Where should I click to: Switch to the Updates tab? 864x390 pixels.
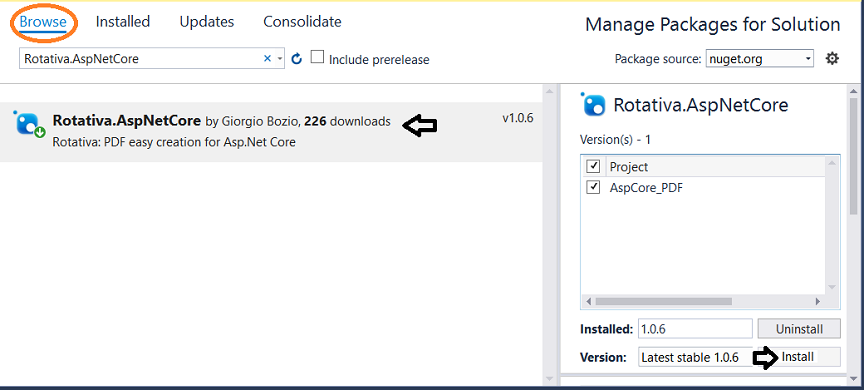coord(207,22)
